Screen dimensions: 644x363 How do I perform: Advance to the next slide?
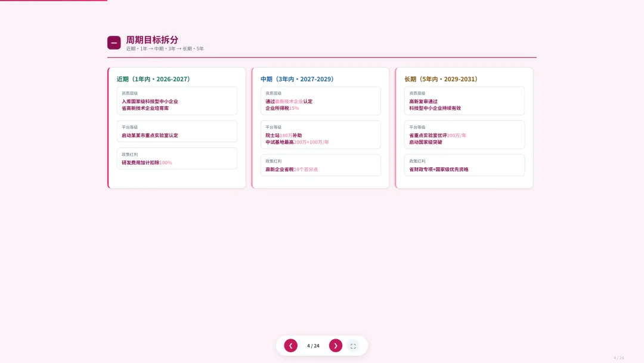[336, 346]
